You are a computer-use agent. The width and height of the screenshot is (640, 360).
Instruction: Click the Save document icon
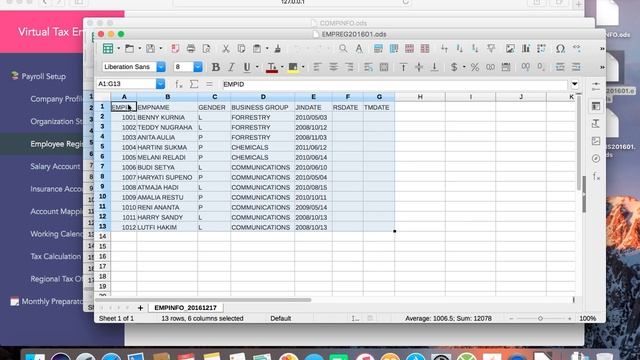pyautogui.click(x=151, y=49)
